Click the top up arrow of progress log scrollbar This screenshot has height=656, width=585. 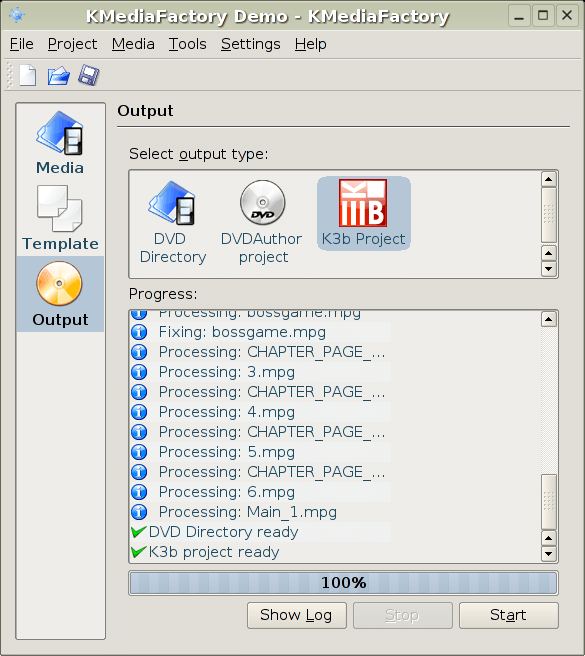pyautogui.click(x=549, y=320)
